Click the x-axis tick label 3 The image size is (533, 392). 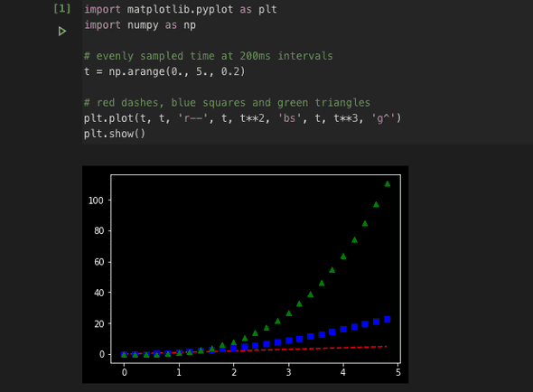[x=288, y=373]
